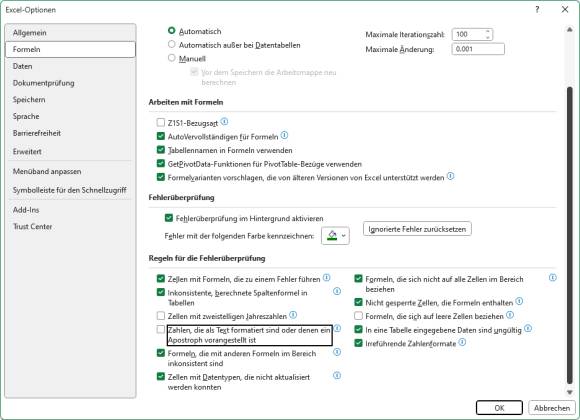Open Formeln options category

tap(70, 49)
